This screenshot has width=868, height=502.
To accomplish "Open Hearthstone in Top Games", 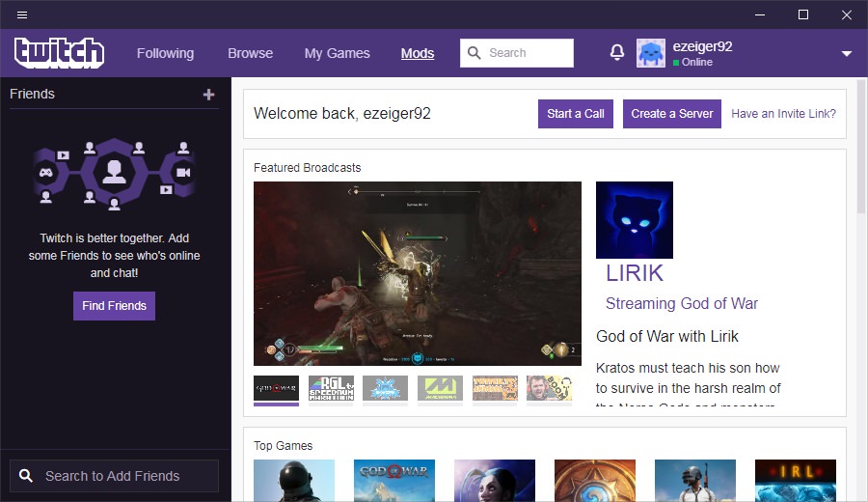I will tap(595, 481).
